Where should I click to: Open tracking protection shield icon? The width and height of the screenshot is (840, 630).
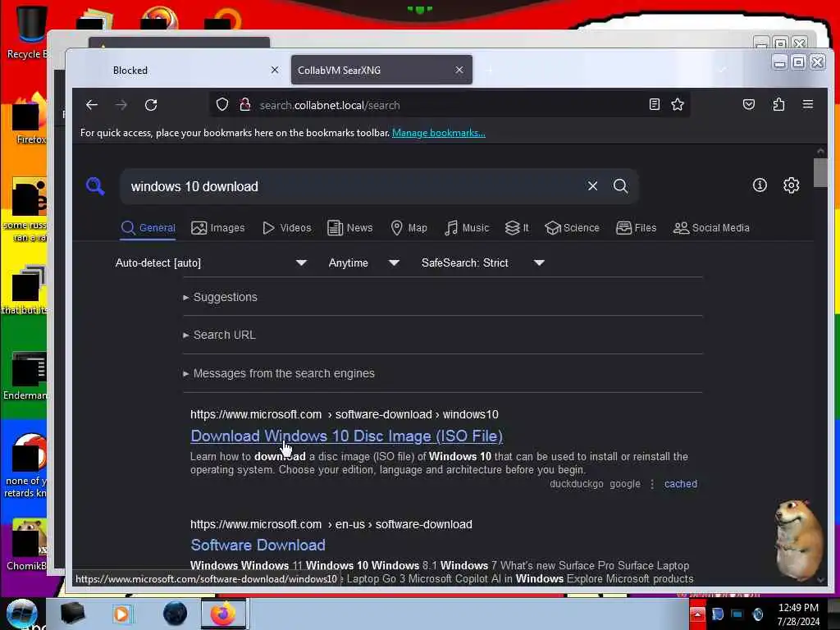click(x=222, y=104)
